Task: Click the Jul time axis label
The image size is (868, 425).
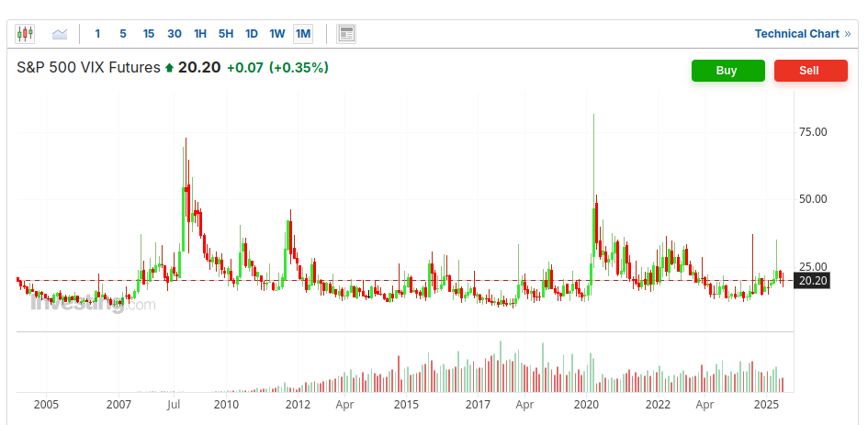Action: tap(174, 405)
